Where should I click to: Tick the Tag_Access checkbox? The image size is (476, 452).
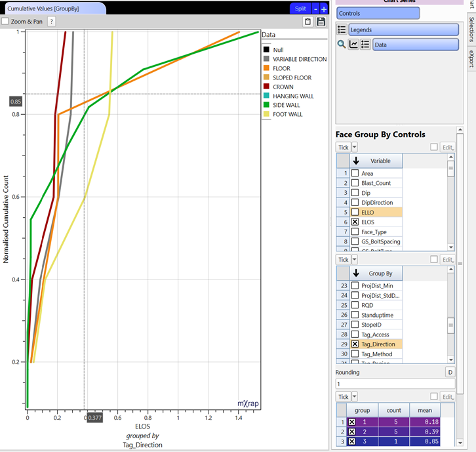tap(355, 334)
